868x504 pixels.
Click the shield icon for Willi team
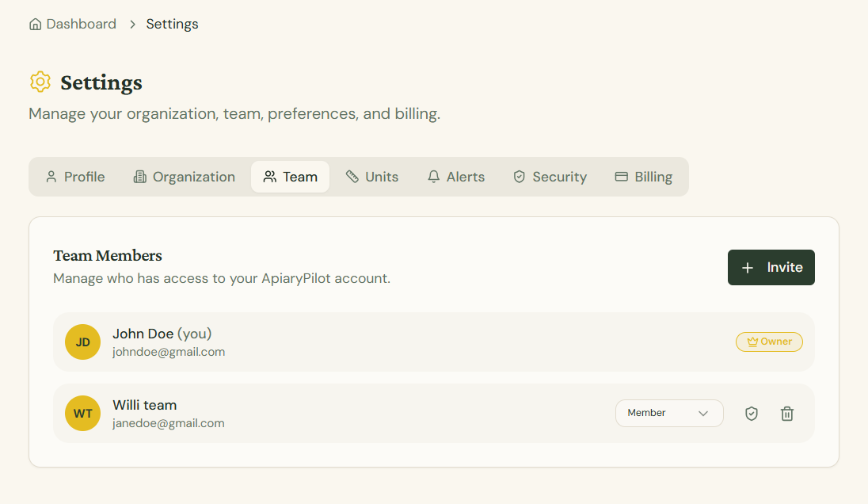click(x=752, y=414)
